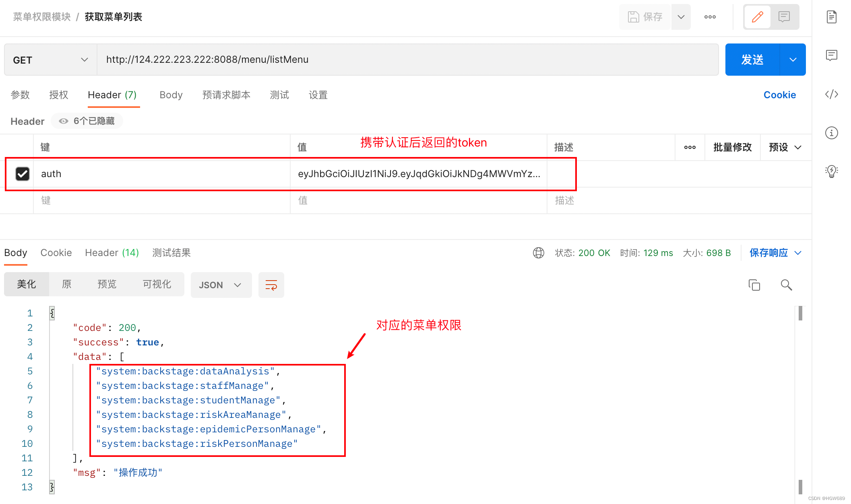The width and height of the screenshot is (851, 504).
Task: Click the "system:backstage:epidemicPersonManage" line
Action: 211,429
